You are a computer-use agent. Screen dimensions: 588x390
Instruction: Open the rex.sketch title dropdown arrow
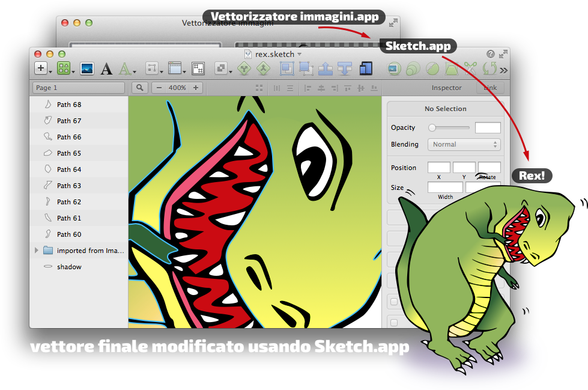point(299,54)
